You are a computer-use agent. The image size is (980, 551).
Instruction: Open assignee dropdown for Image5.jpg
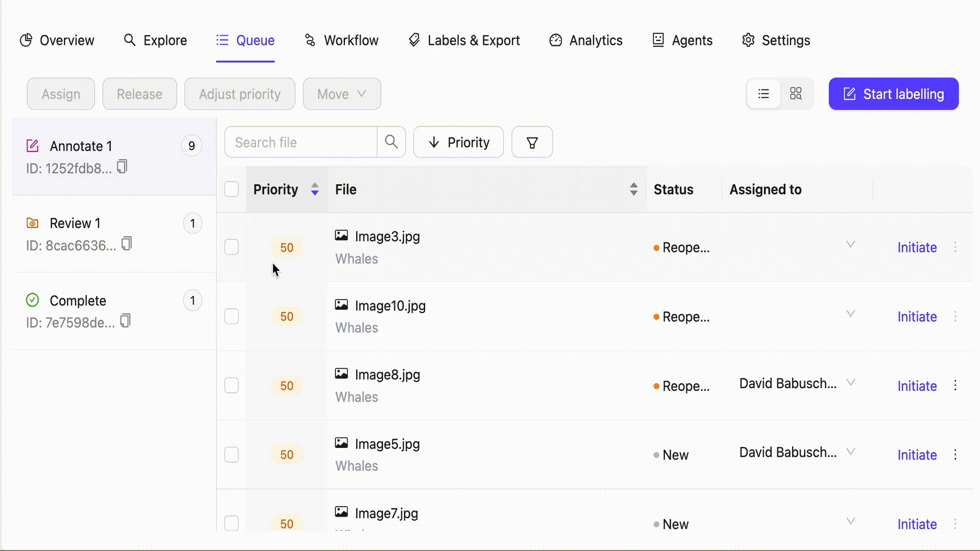[x=850, y=452]
